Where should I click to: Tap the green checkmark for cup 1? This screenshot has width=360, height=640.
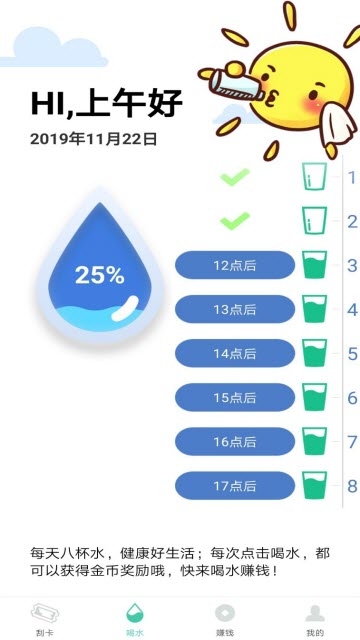click(235, 177)
